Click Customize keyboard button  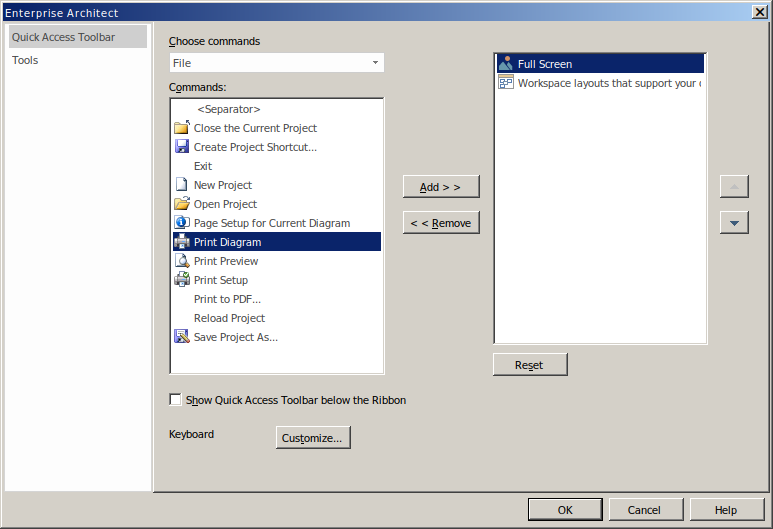(313, 438)
